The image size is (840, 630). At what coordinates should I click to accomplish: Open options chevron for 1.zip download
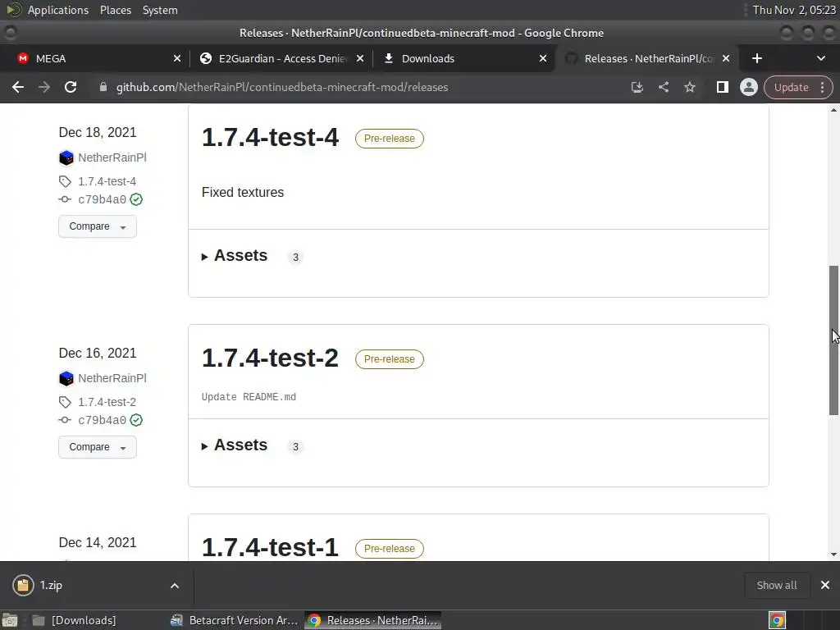(x=175, y=586)
